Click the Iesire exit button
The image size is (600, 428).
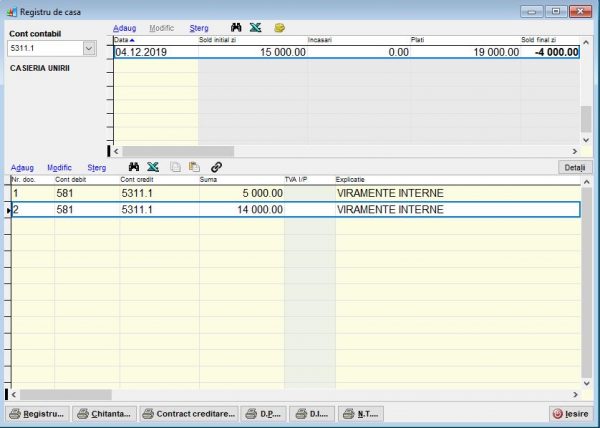point(570,413)
